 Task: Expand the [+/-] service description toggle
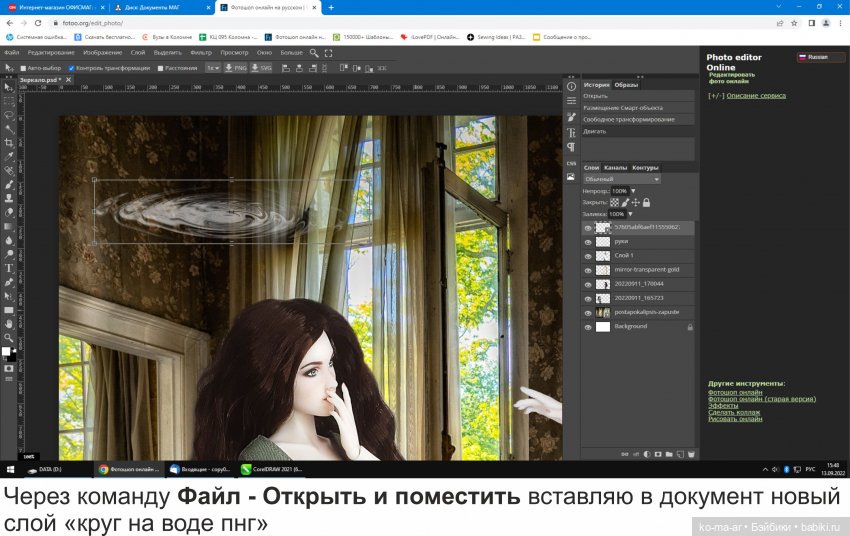[x=716, y=96]
